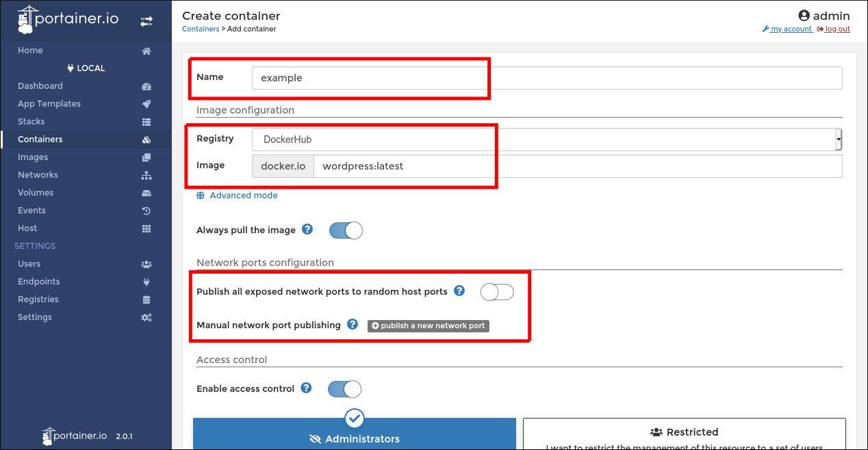The width and height of the screenshot is (868, 450).
Task: Click the Stacks list icon
Action: (x=146, y=121)
